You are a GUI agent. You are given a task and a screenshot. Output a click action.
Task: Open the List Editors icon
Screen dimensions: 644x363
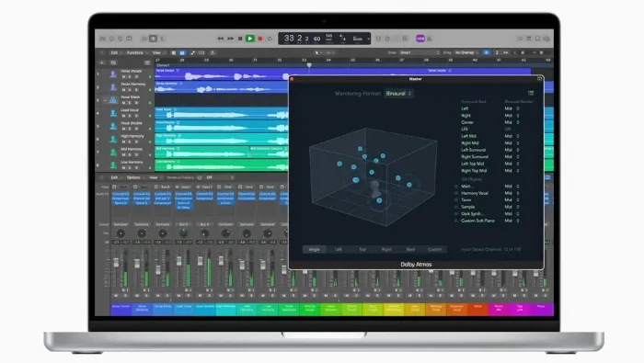(520, 39)
